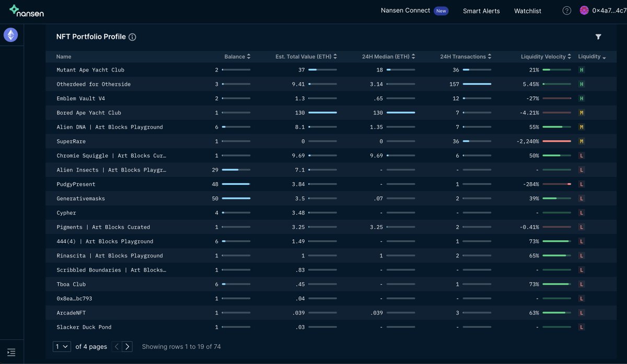
Task: Sort by Est. Total Value (ETH)
Action: [306, 56]
